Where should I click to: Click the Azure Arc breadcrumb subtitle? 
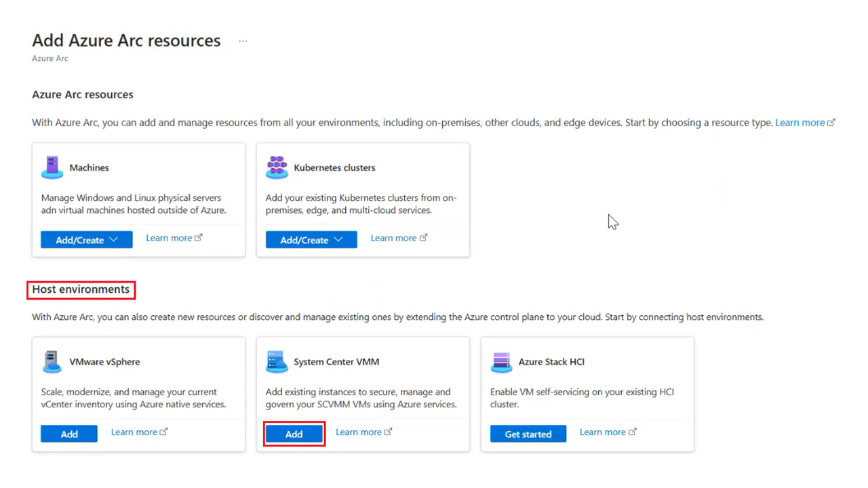click(50, 58)
